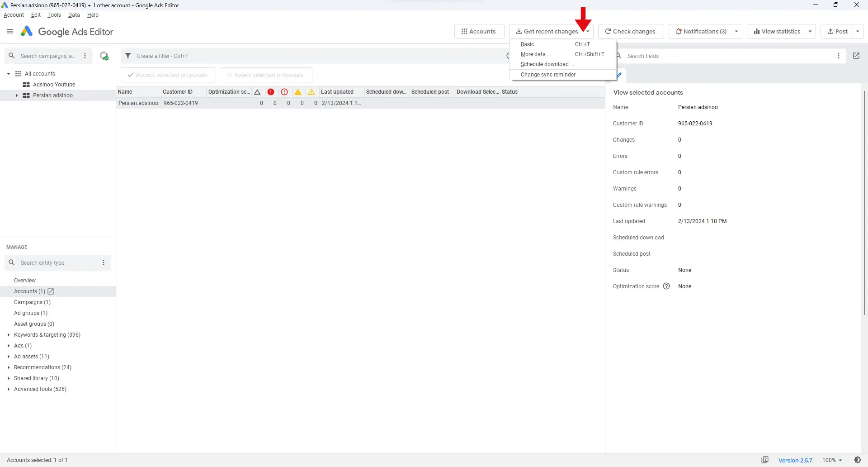This screenshot has width=868, height=467.
Task: Click the pencil edit icon in the right panel
Action: 619,75
